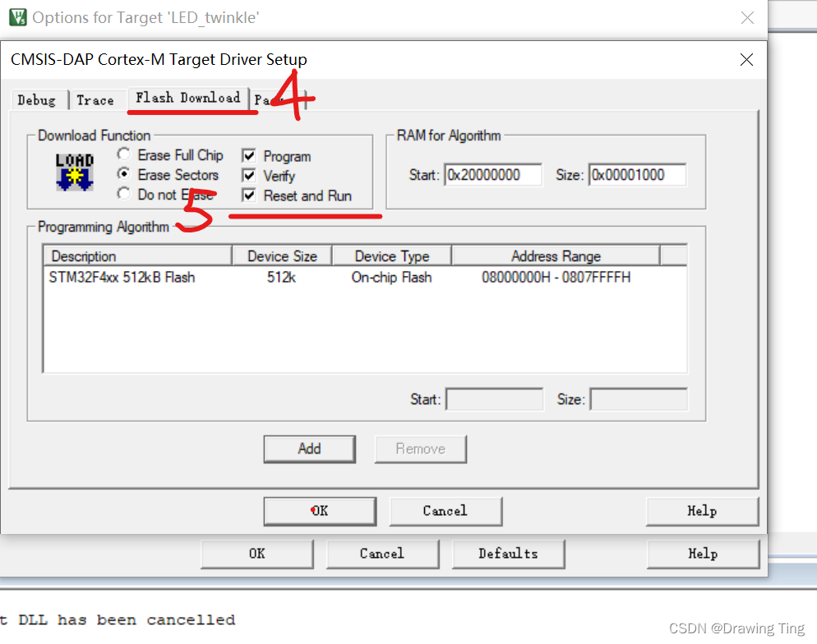Toggle the Program checkbox
This screenshot has height=644, width=817.
coord(249,156)
